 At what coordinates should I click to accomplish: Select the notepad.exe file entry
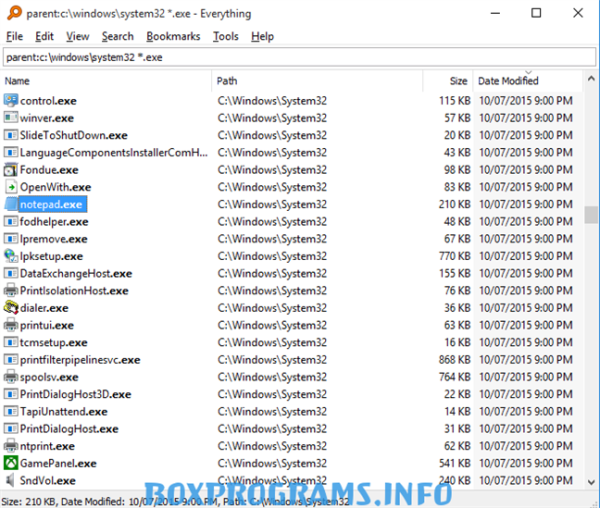coord(51,204)
